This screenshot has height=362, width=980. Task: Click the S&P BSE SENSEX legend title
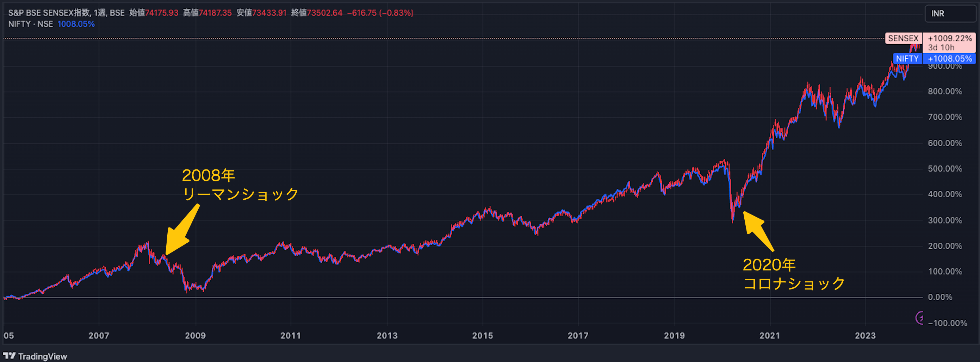[66, 13]
